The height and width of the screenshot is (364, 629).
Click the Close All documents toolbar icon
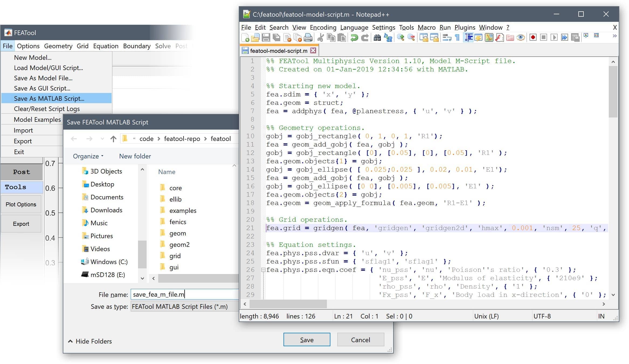298,38
